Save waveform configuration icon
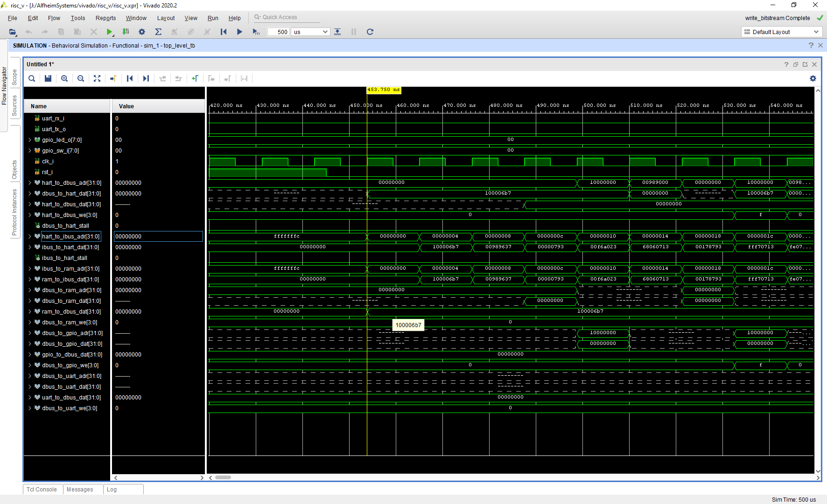The height and width of the screenshot is (504, 827). pos(48,78)
